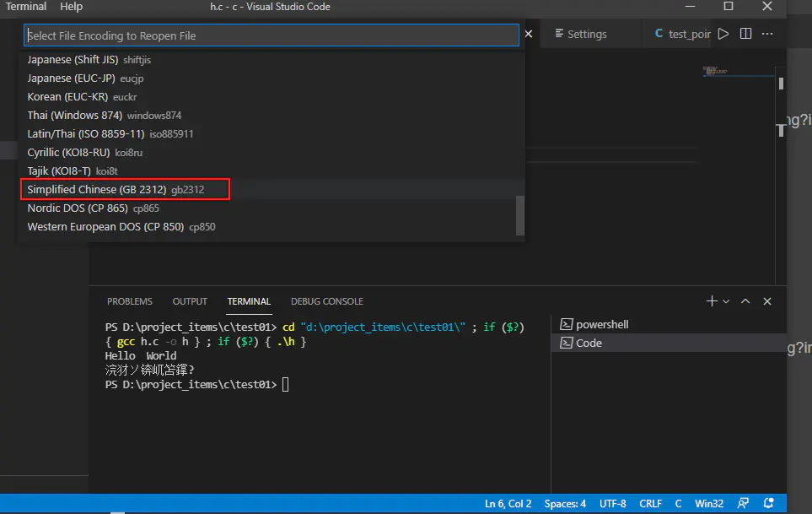Switch to the DEBUG CONSOLE tab

pos(327,301)
